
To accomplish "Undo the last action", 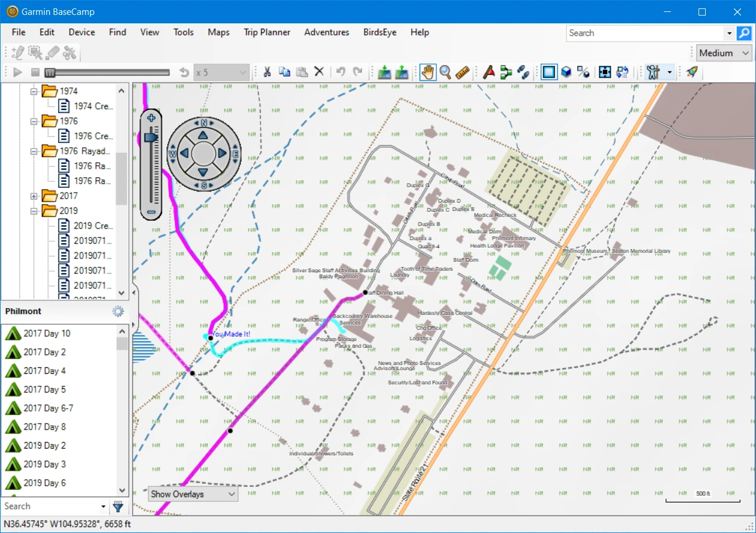I will click(x=341, y=72).
